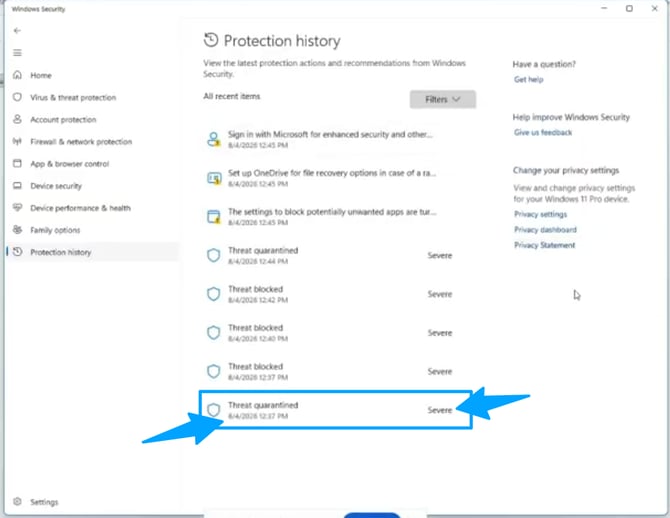Click shield icon of Threat blocked 12:40 PM
This screenshot has width=670, height=518.
[x=214, y=333]
